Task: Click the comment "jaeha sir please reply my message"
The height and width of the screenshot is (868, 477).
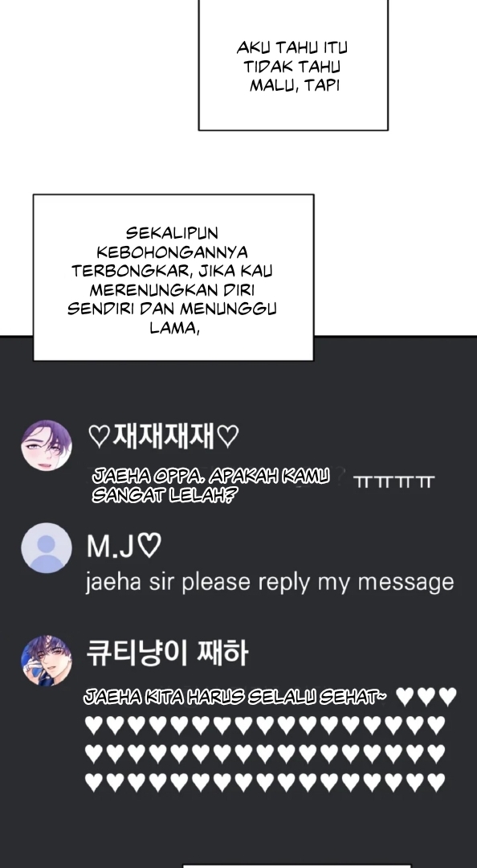Action: coord(270,583)
